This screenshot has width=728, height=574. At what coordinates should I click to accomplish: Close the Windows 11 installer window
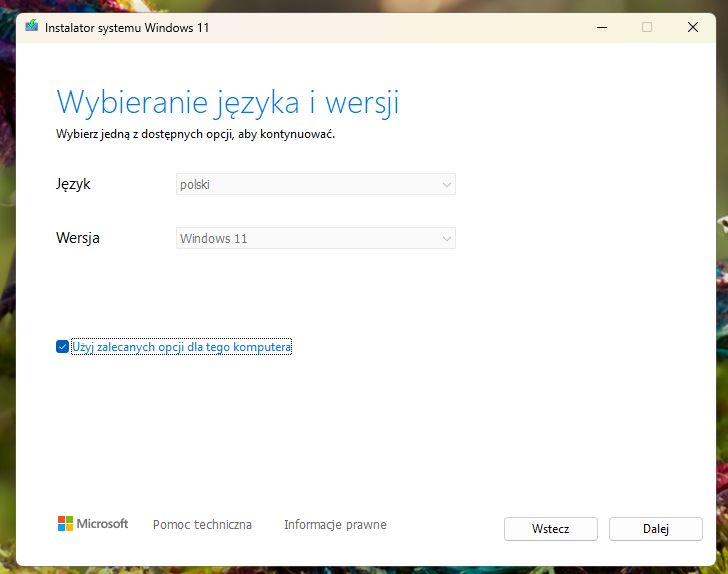tap(693, 27)
